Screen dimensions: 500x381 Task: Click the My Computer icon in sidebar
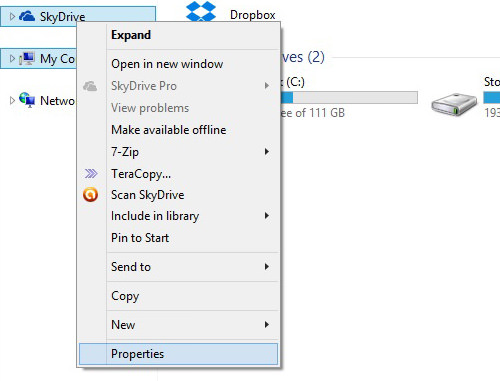tap(27, 58)
